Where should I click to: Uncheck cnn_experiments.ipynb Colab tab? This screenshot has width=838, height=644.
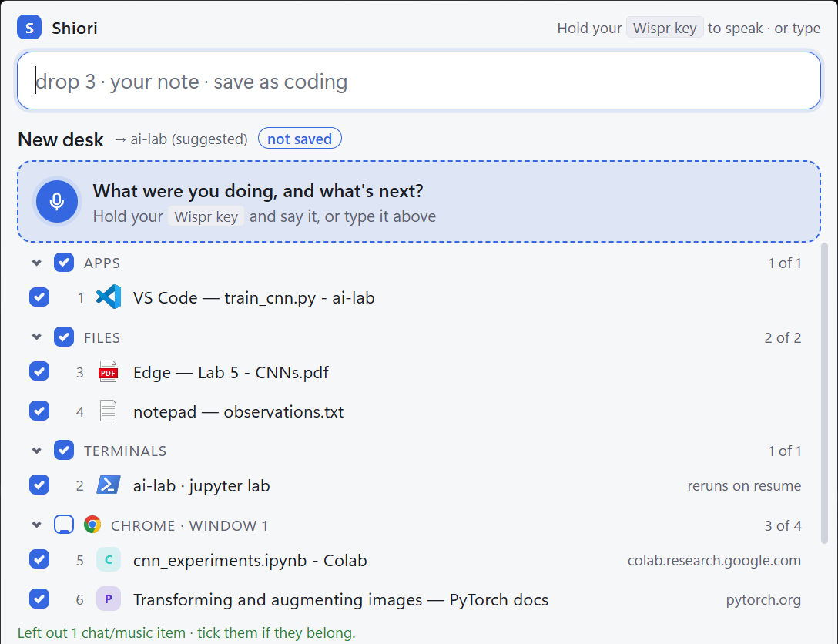click(x=39, y=559)
